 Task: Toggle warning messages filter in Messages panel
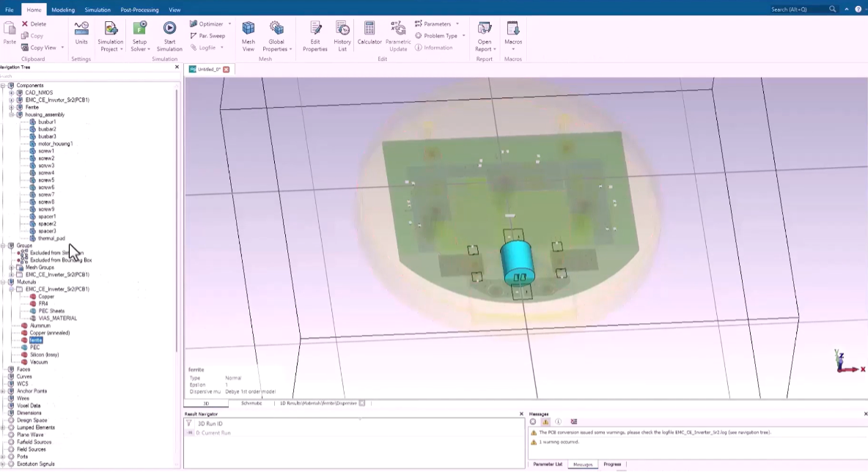(x=545, y=421)
